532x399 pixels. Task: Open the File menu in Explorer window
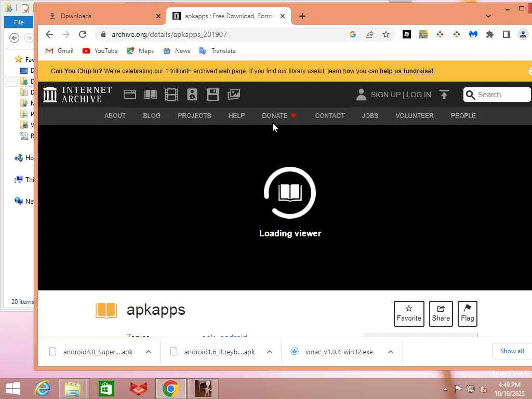click(x=19, y=22)
